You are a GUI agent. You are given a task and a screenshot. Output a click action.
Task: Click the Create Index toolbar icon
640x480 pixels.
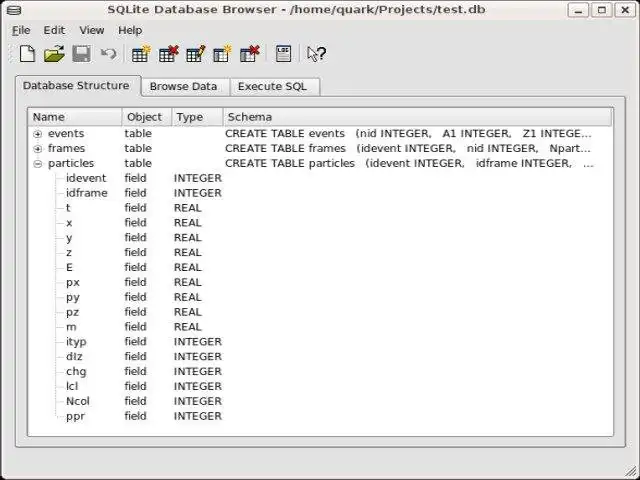pos(222,54)
